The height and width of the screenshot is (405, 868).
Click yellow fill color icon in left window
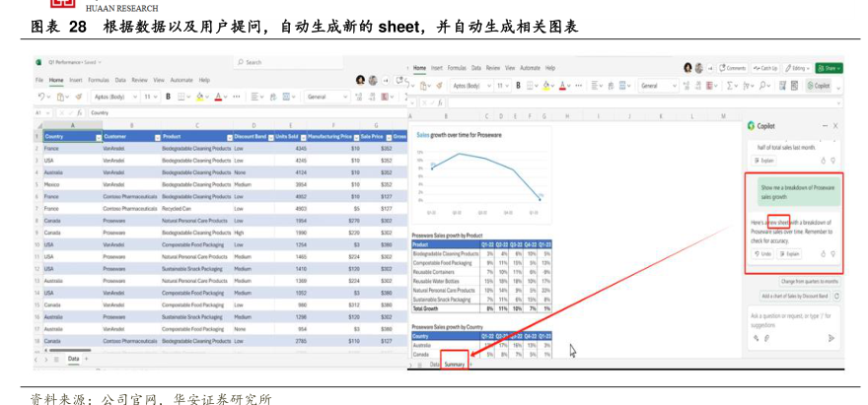pyautogui.click(x=200, y=97)
